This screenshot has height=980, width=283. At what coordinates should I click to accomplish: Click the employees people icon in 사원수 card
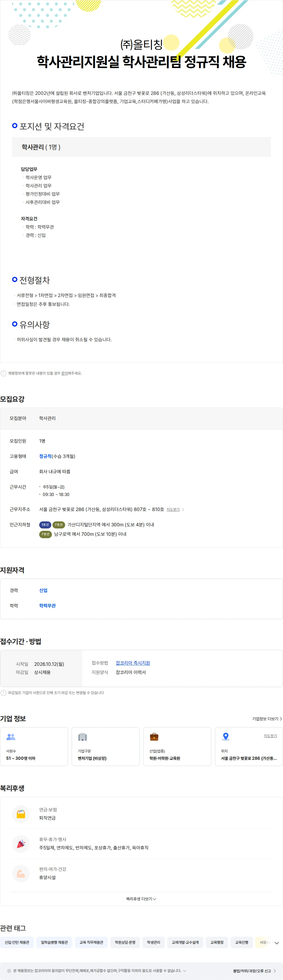[x=11, y=737]
